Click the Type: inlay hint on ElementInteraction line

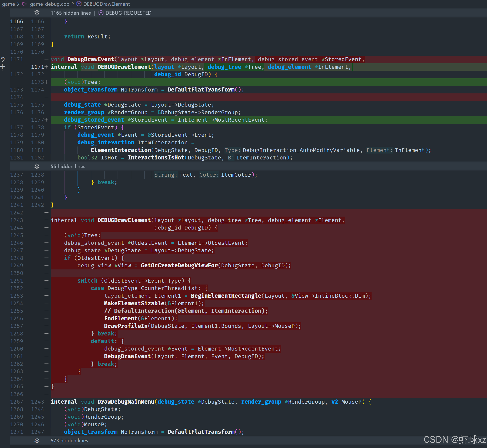click(232, 150)
